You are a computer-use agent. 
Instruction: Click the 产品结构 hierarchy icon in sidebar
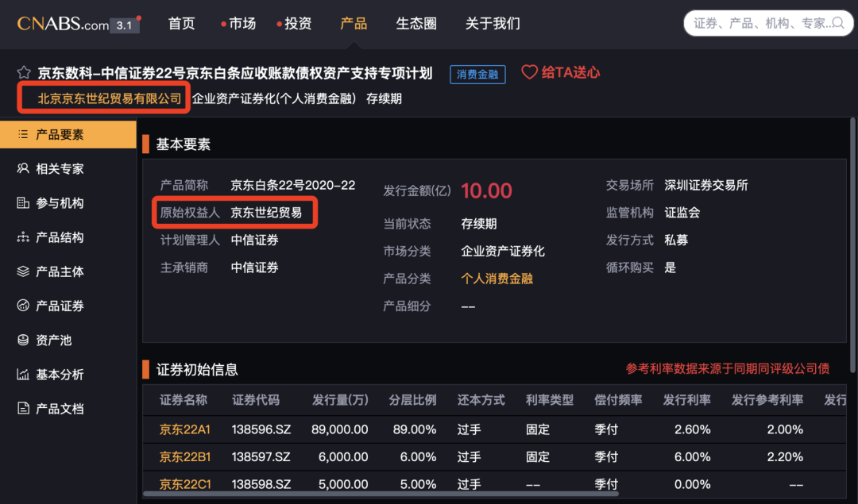tap(23, 237)
